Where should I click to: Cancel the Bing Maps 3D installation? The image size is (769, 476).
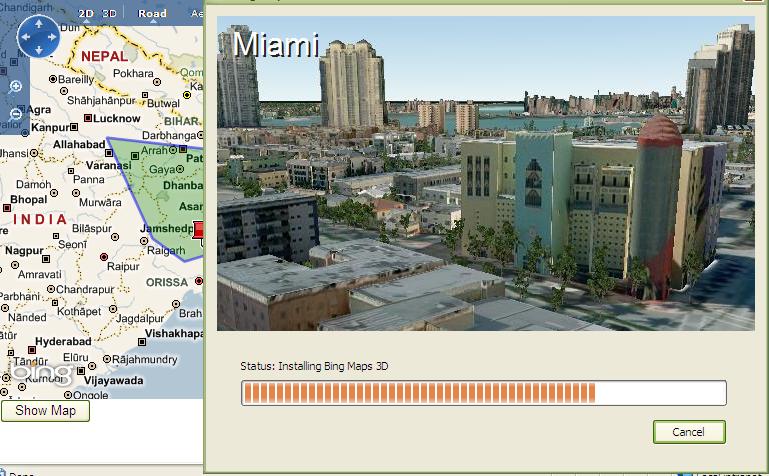pos(689,432)
